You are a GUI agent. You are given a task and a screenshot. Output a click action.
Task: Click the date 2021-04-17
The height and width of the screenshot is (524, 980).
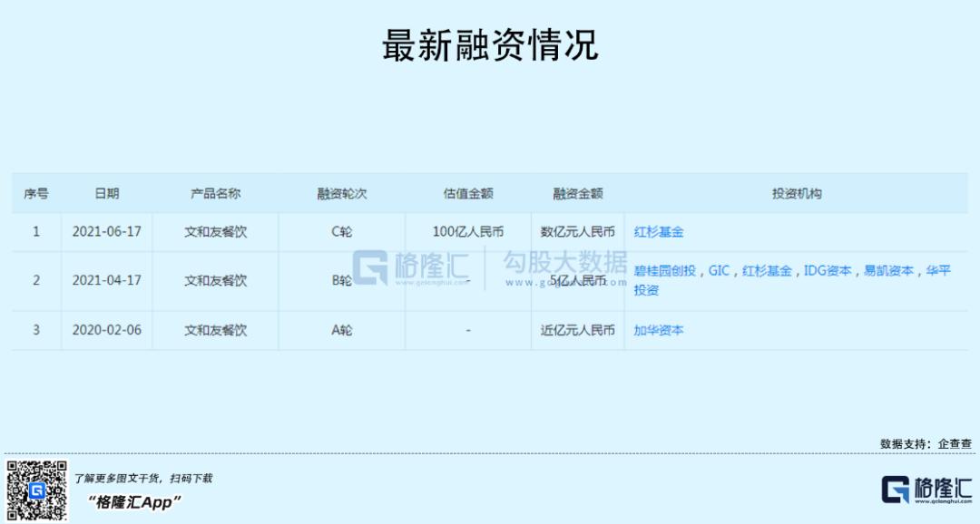pyautogui.click(x=107, y=280)
